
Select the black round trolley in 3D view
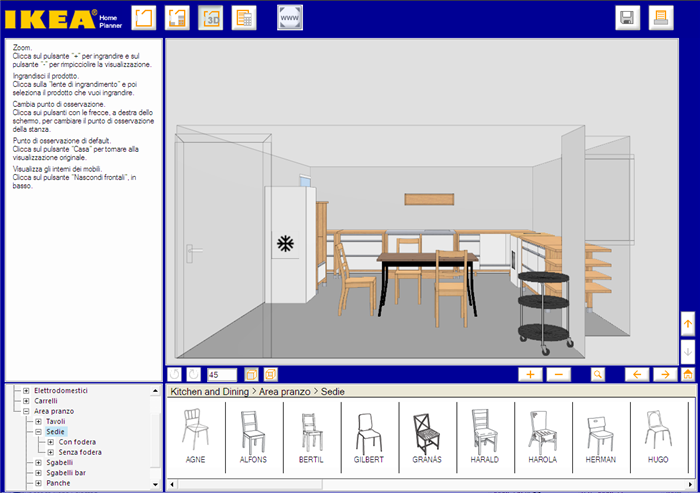[544, 311]
